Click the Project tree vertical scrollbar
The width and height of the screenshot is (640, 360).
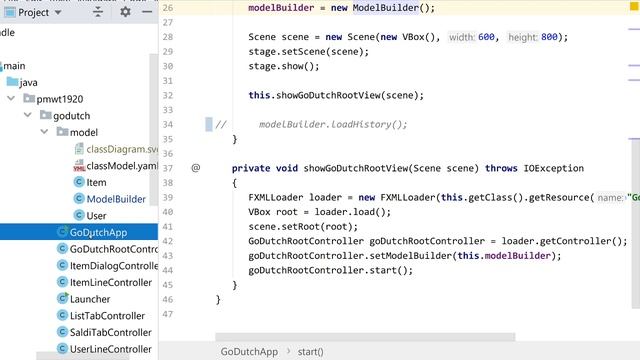153,131
